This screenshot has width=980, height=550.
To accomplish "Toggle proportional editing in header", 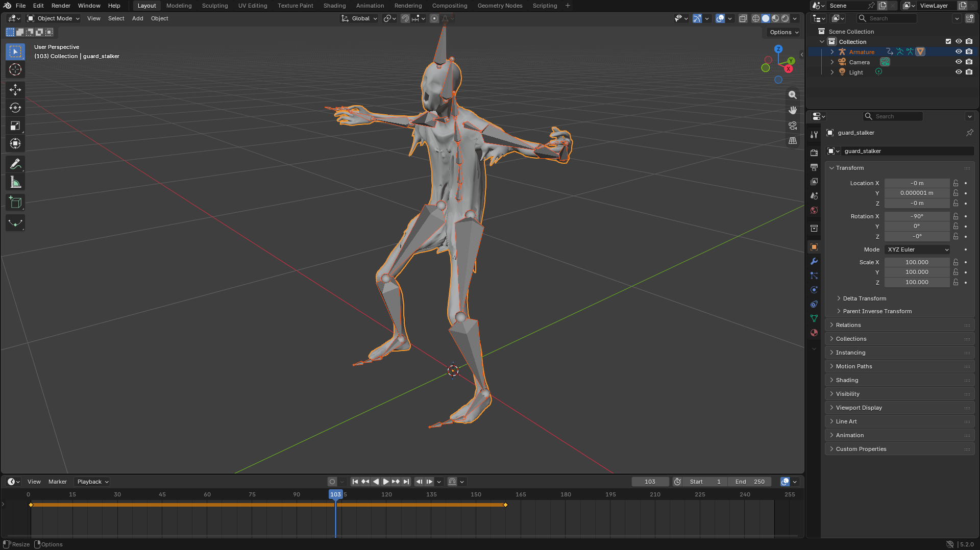I will [x=434, y=18].
